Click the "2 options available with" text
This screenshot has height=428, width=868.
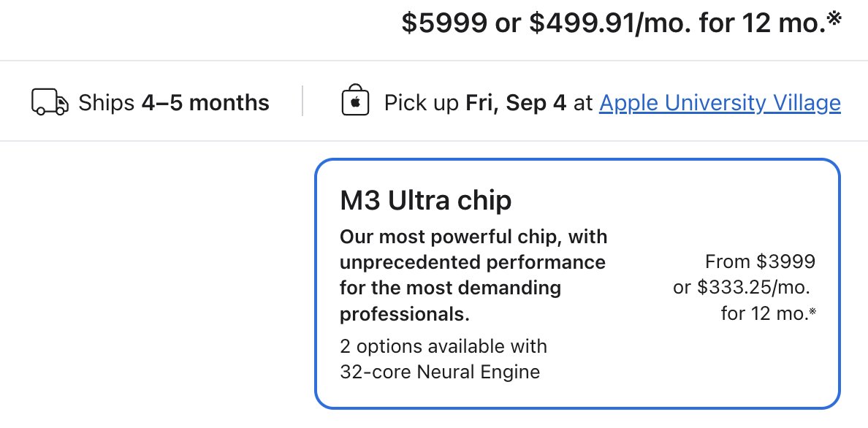(443, 345)
